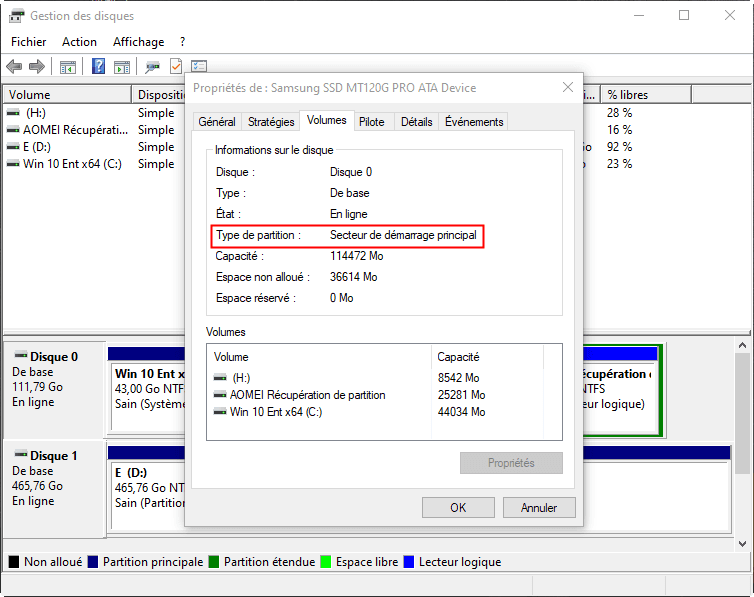The width and height of the screenshot is (754, 597).
Task: Click the 92 % free value
Action: click(619, 147)
